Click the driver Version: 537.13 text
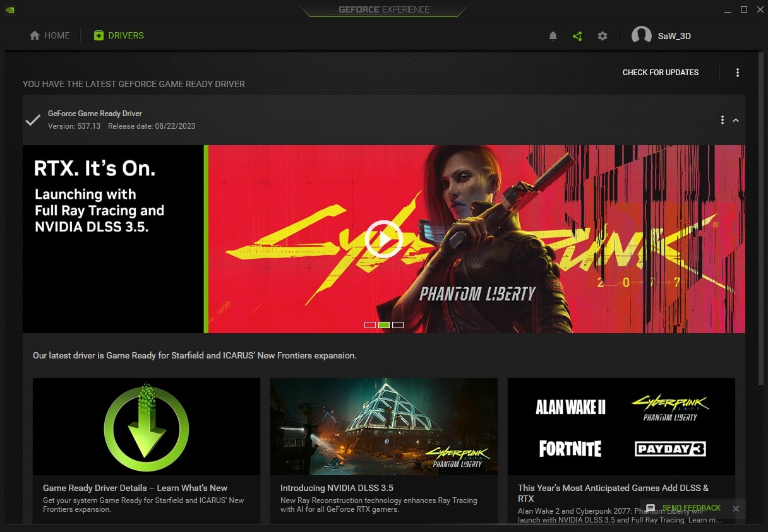This screenshot has width=768, height=532. pos(74,126)
